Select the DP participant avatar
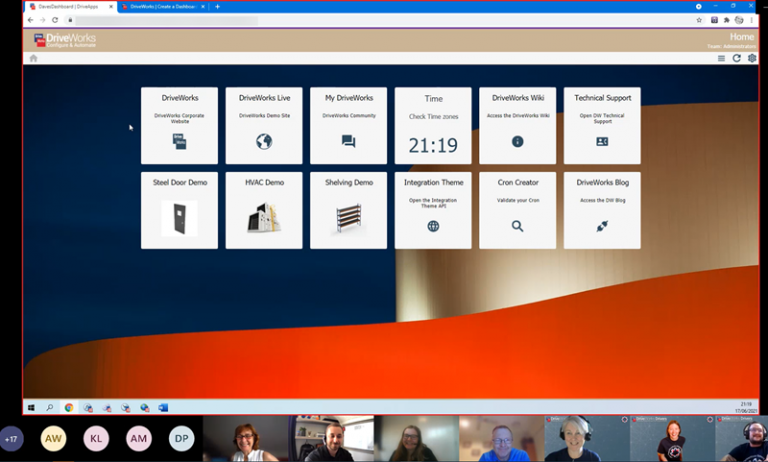Image resolution: width=768 pixels, height=462 pixels. coord(182,439)
